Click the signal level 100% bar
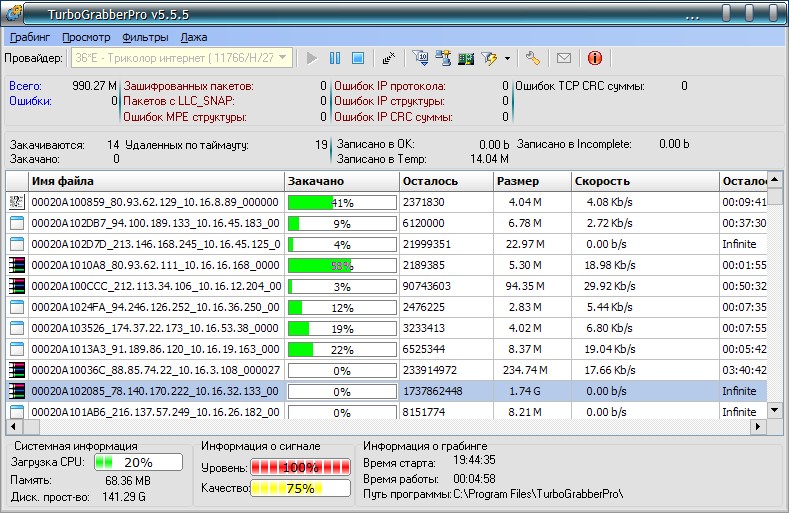The image size is (789, 513). tap(300, 467)
